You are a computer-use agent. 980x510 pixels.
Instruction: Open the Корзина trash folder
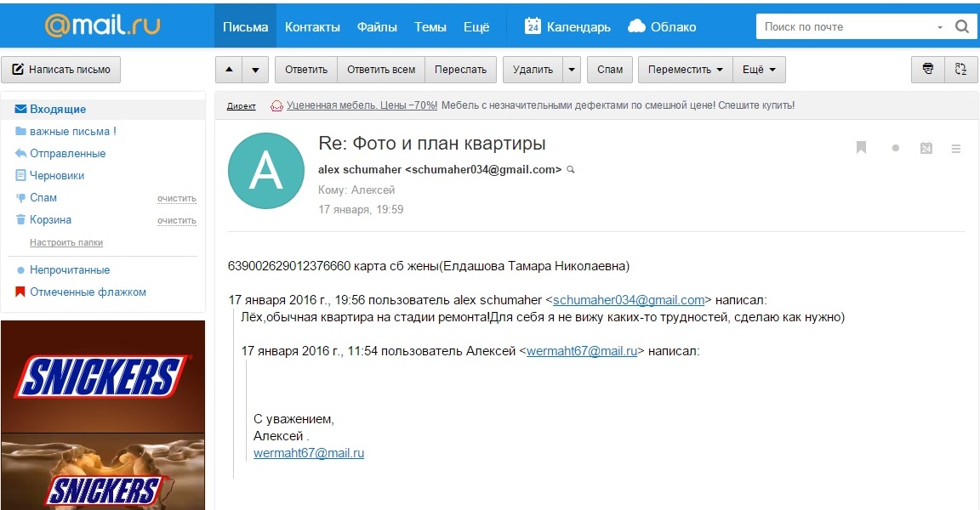tap(50, 220)
